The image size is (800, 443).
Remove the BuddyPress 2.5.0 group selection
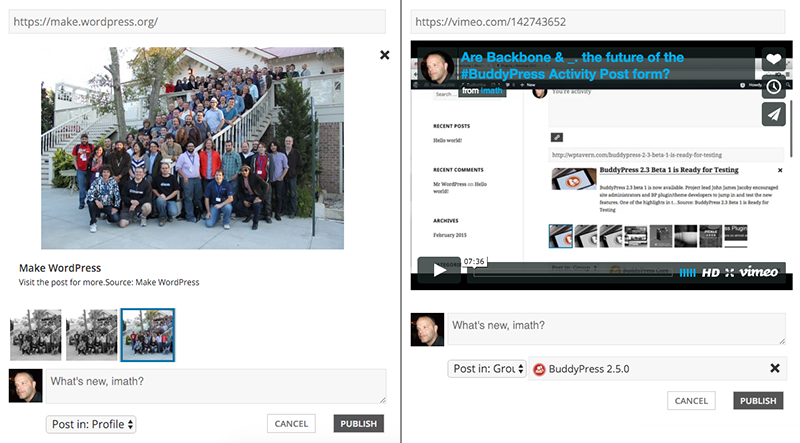coord(774,368)
